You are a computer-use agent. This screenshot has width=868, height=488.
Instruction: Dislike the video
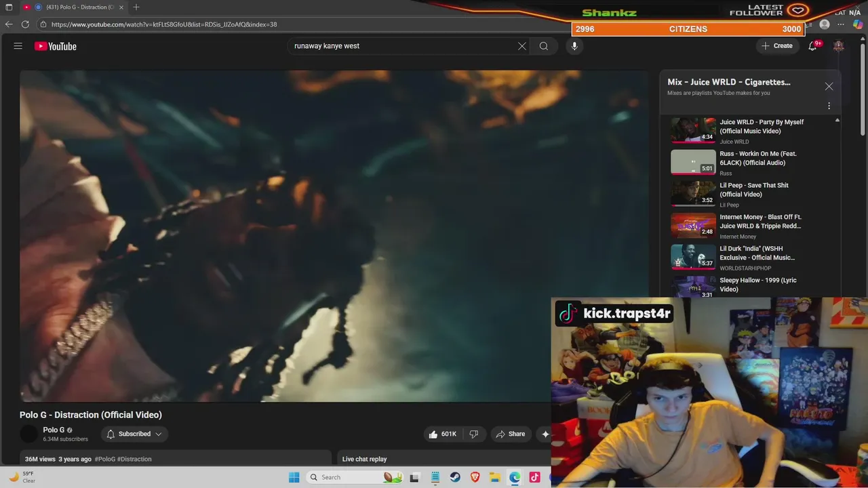pyautogui.click(x=474, y=434)
